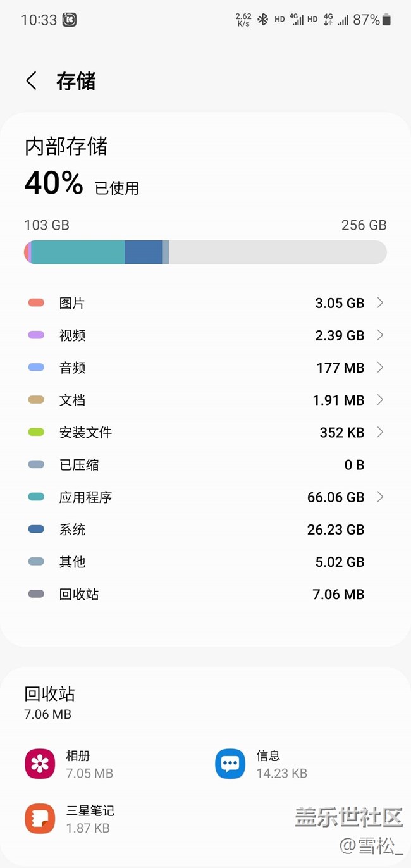Open the 信息 messages app icon
Viewport: 411px width, 868px height.
[230, 764]
